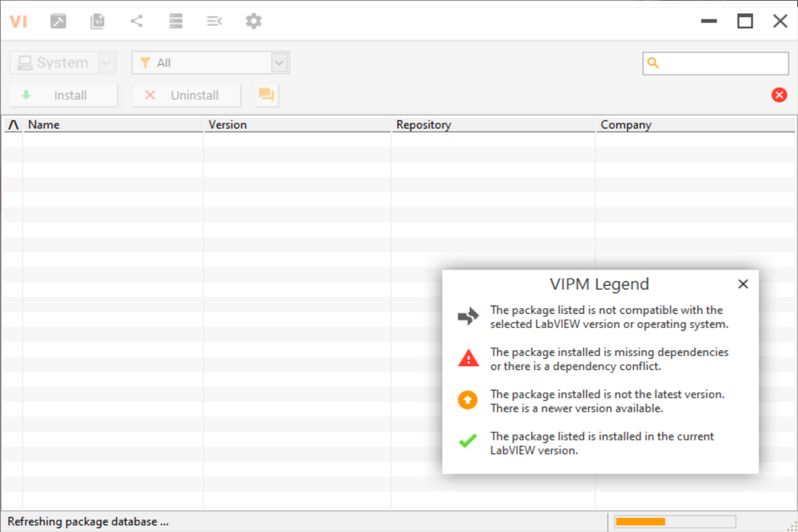This screenshot has width=798, height=532.
Task: Click the All filter combo box
Action: pyautogui.click(x=202, y=64)
